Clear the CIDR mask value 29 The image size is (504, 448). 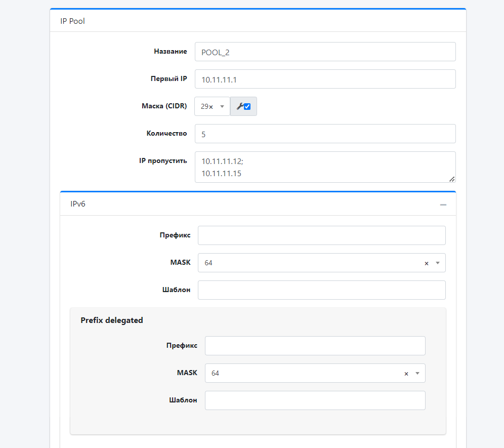click(211, 107)
